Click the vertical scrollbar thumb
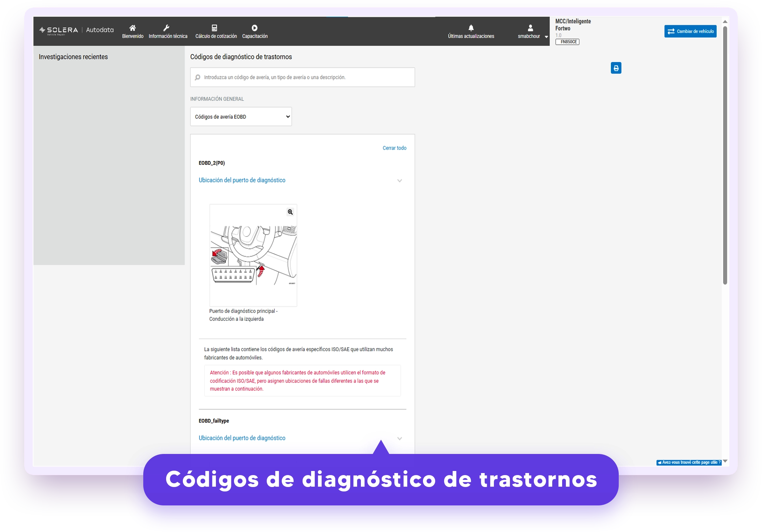The height and width of the screenshot is (532, 762). tap(725, 155)
